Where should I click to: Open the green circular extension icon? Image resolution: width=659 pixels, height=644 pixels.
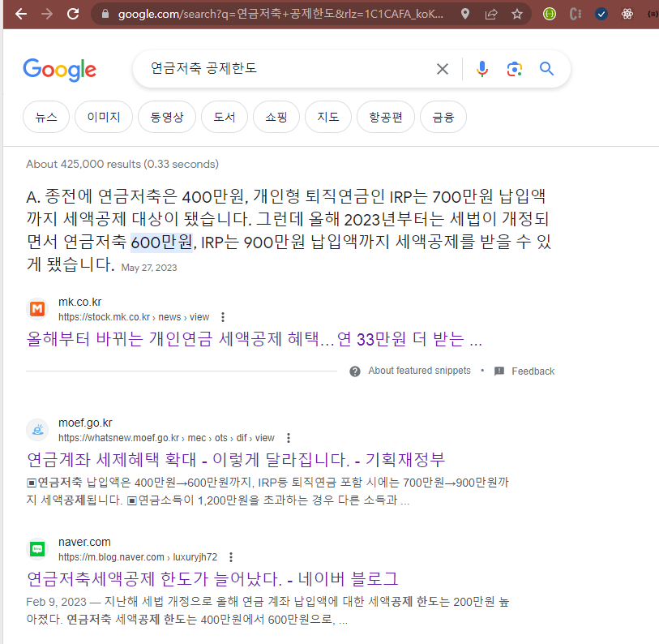[x=550, y=14]
